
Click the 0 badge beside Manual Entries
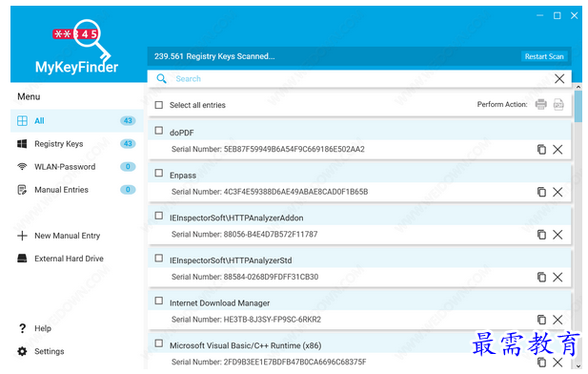click(x=128, y=190)
